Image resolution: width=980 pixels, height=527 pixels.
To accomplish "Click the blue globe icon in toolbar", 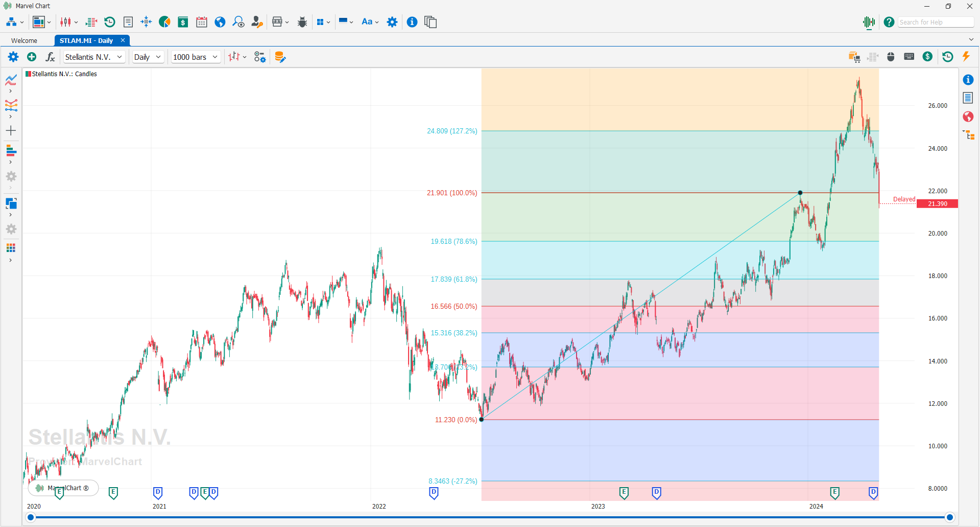I will tap(220, 22).
